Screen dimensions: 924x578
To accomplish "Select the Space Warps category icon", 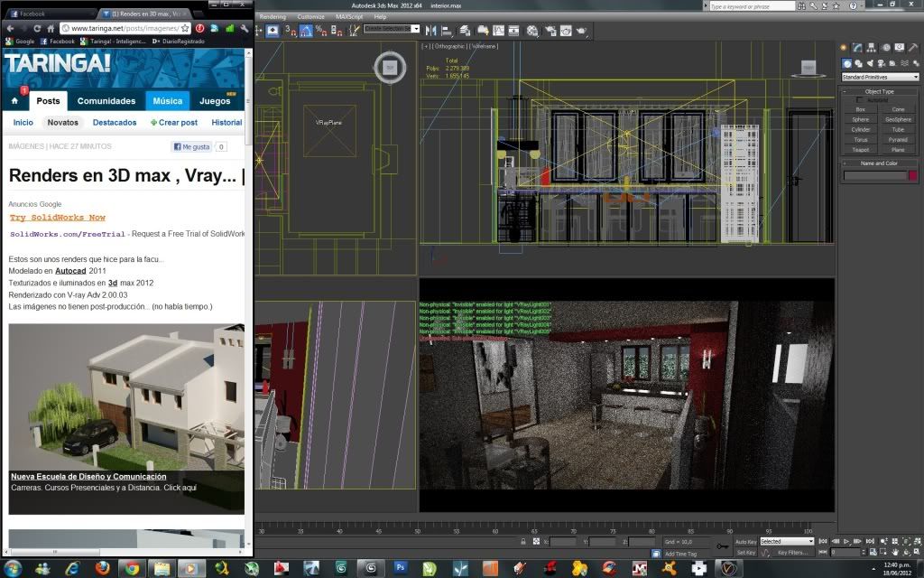I will 904,63.
